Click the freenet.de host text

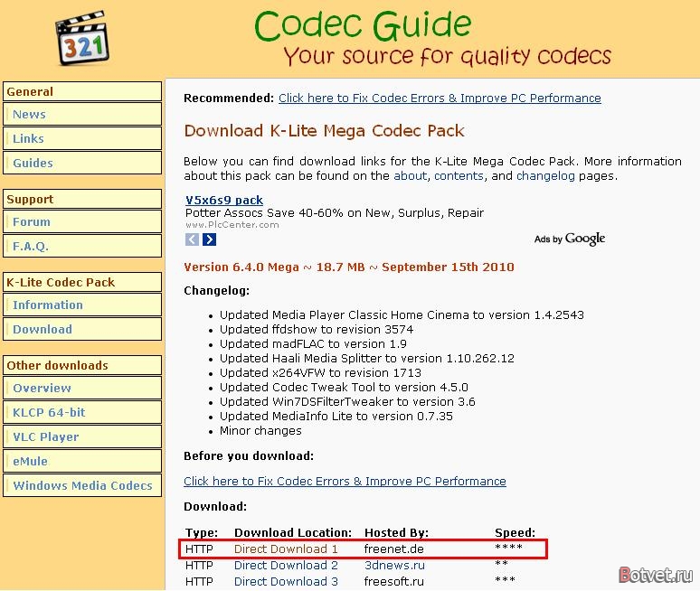[x=393, y=549]
